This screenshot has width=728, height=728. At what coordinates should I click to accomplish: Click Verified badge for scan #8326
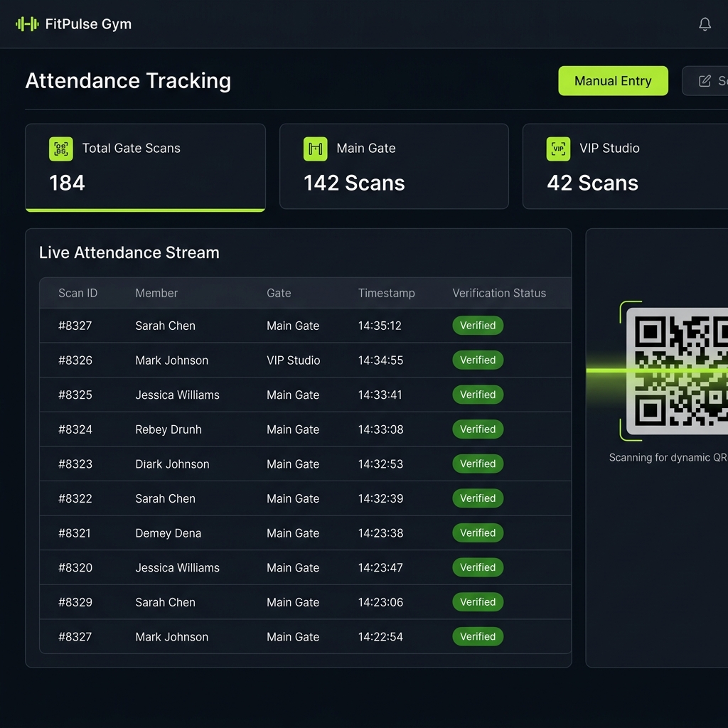coord(478,360)
